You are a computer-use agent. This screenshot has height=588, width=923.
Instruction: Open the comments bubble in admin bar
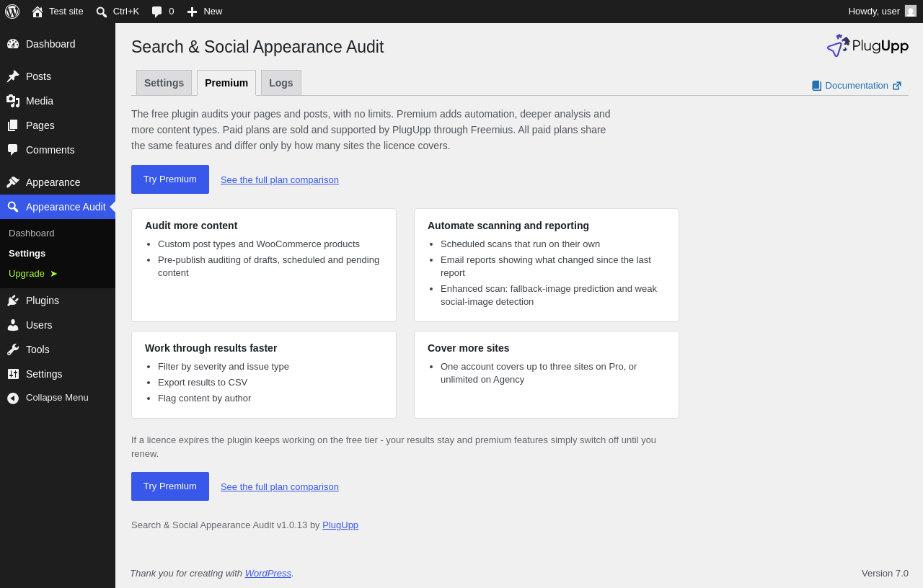coord(156,12)
